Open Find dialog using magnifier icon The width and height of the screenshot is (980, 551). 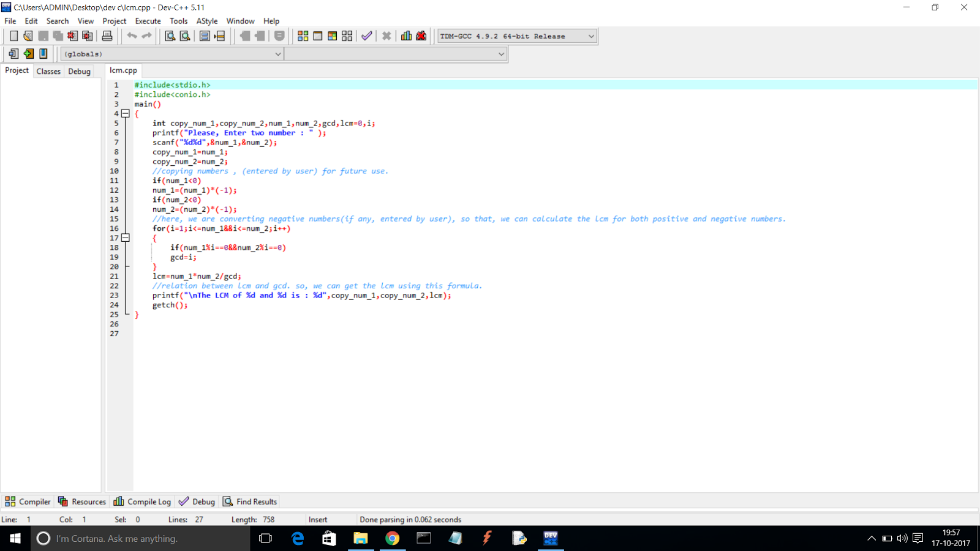point(170,36)
